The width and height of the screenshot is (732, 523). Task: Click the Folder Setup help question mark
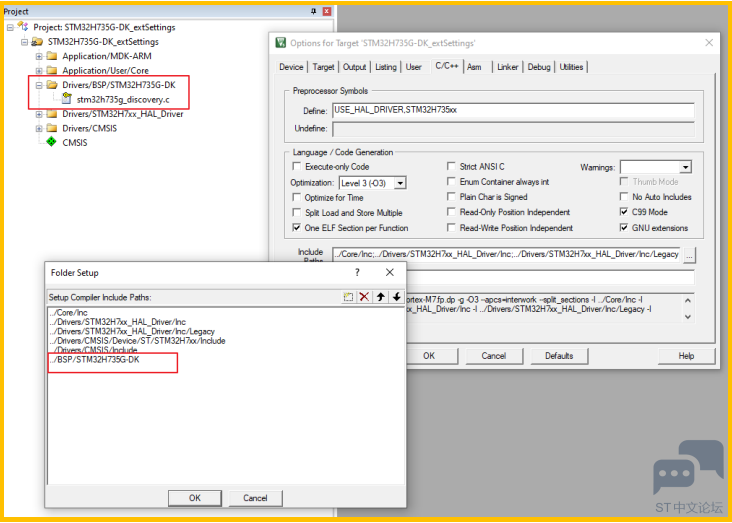point(357,272)
